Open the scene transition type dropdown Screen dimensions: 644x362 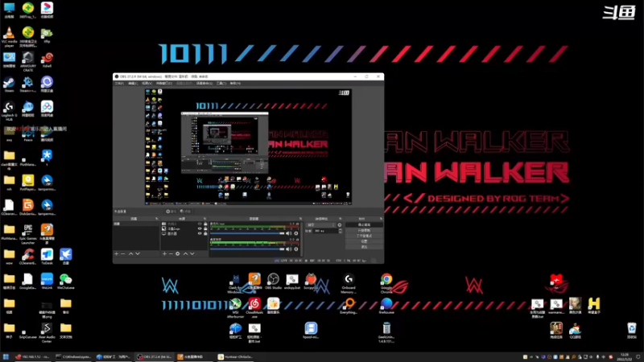pyautogui.click(x=320, y=225)
